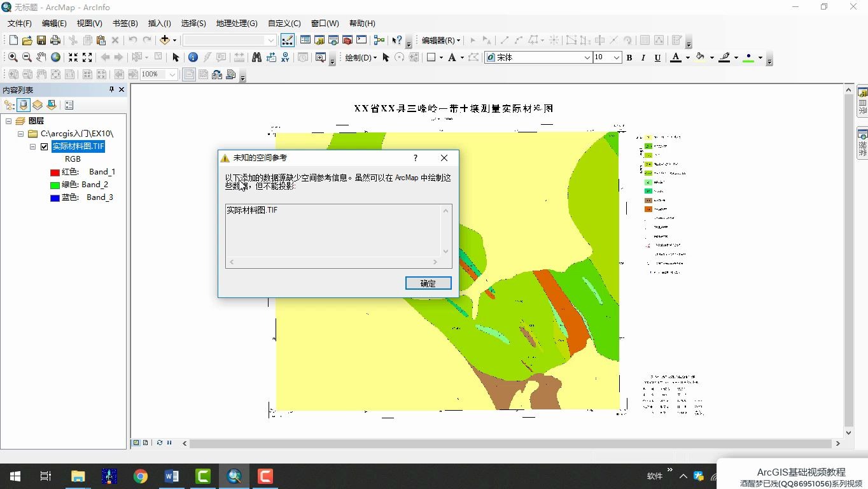Click the What's This help pointer icon
Viewport: 868px width, 489px height.
tap(396, 40)
